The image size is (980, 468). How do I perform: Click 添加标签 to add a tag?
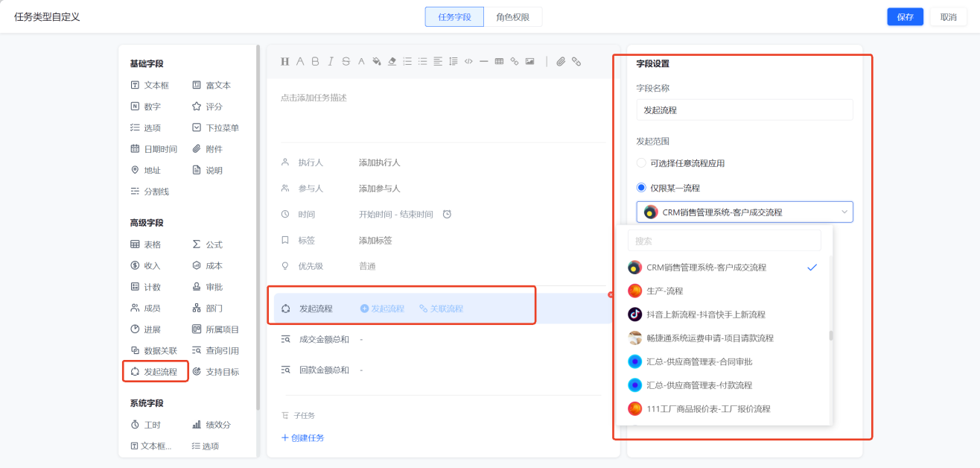375,241
